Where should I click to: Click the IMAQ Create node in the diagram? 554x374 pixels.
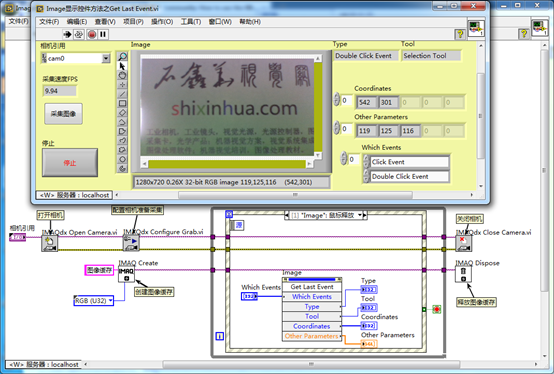126,274
